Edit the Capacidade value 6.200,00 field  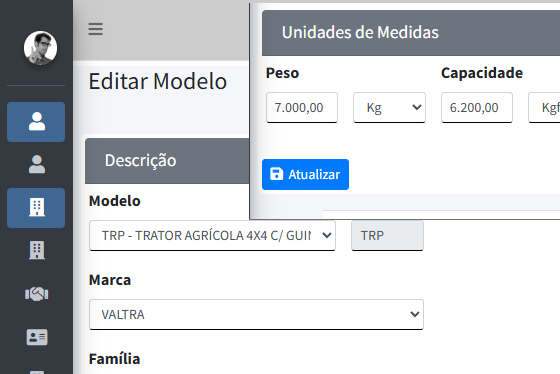(477, 108)
